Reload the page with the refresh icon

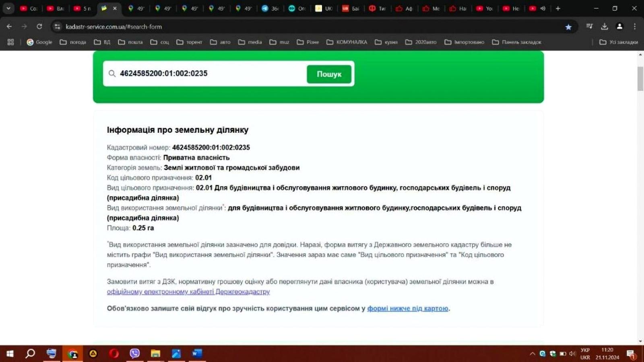(39, 27)
